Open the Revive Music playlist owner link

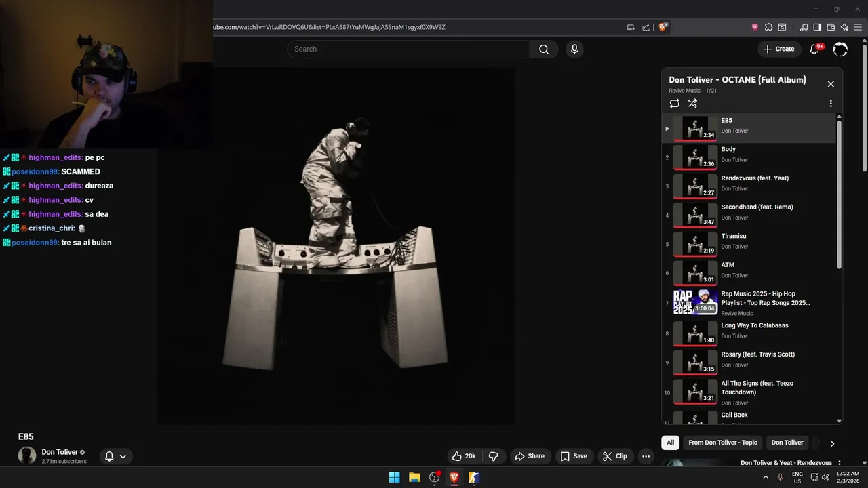684,91
